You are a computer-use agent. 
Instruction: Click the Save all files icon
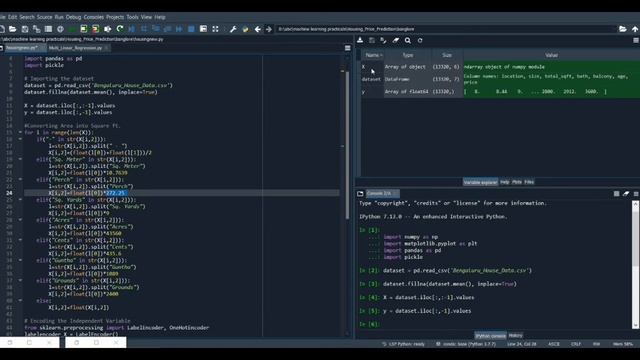tap(37, 29)
